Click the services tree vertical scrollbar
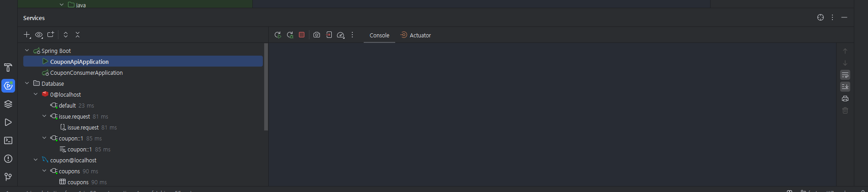The height and width of the screenshot is (192, 868). [266, 87]
